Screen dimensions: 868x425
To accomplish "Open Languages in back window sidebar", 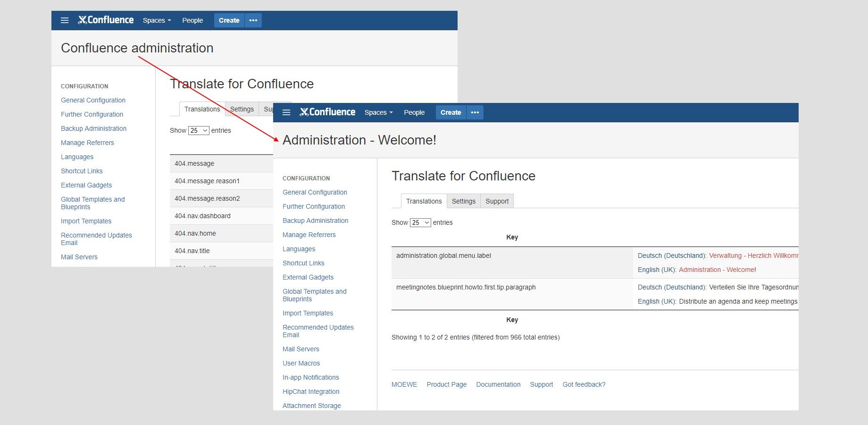I will point(77,157).
